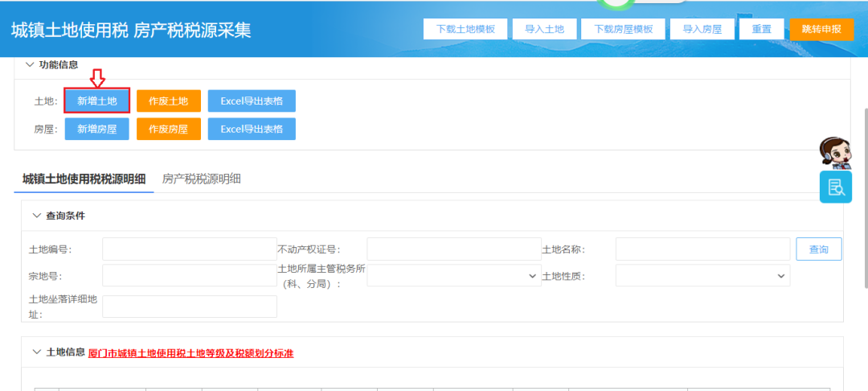This screenshot has height=391, width=868.
Task: Open the customer service avatar assistant
Action: pyautogui.click(x=835, y=154)
